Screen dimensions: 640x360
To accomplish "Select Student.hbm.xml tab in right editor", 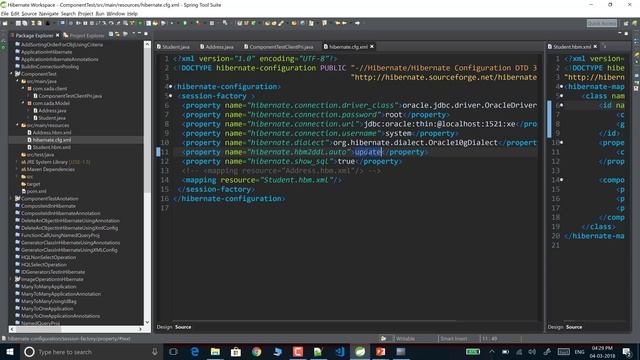I will 569,47.
